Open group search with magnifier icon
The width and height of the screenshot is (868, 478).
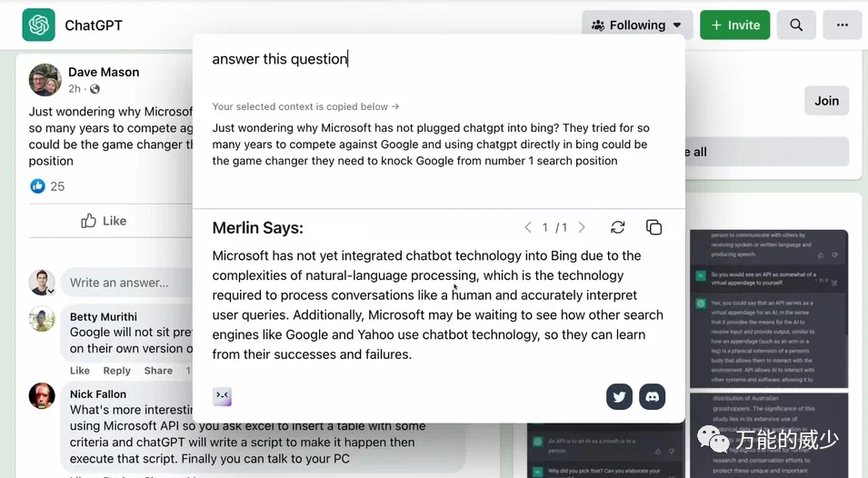796,25
